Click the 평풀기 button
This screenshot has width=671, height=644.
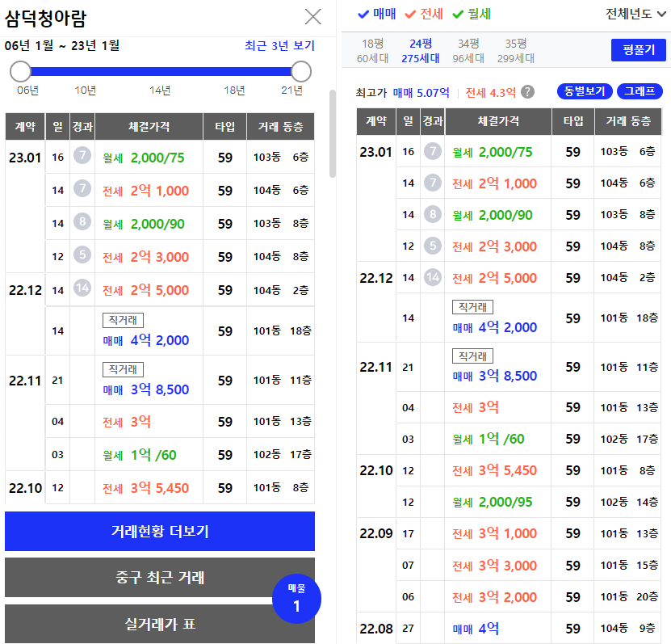(x=638, y=50)
